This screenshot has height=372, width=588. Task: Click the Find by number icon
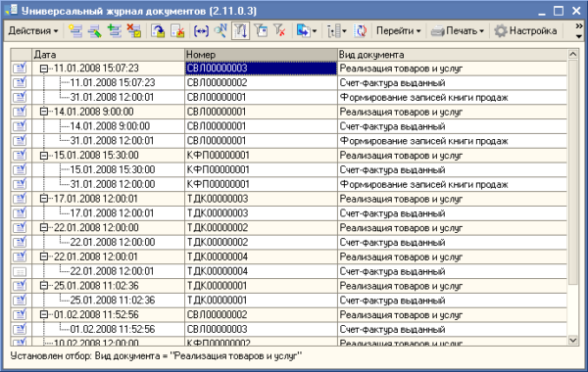click(x=220, y=31)
